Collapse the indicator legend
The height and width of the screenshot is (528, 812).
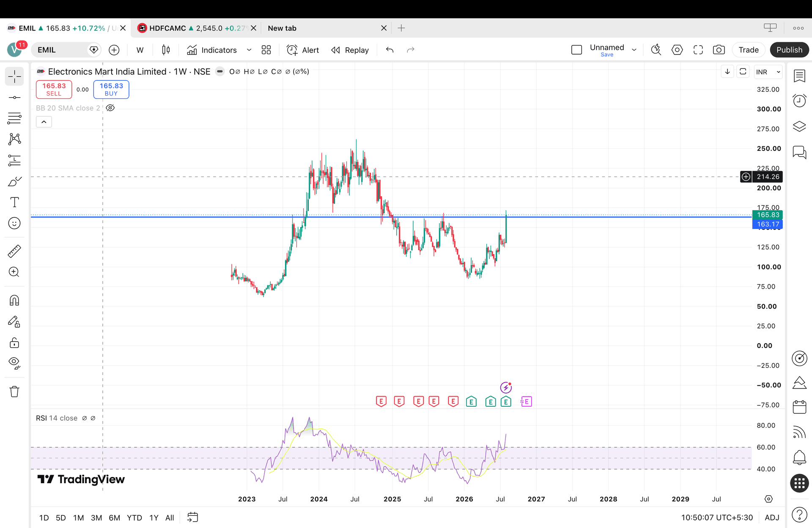tap(44, 122)
